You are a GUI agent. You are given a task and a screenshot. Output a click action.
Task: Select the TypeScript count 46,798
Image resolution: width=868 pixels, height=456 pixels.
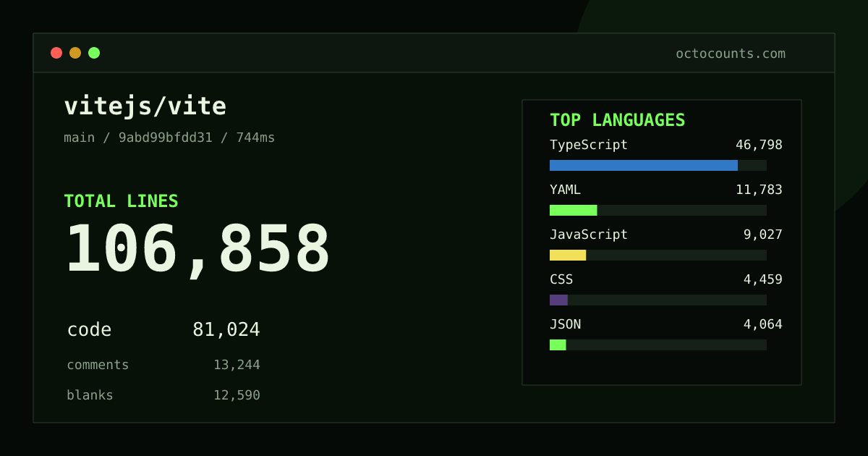[759, 145]
